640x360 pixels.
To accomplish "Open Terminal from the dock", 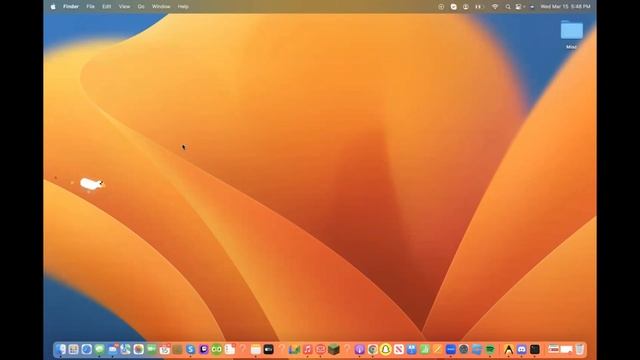I will coord(535,349).
